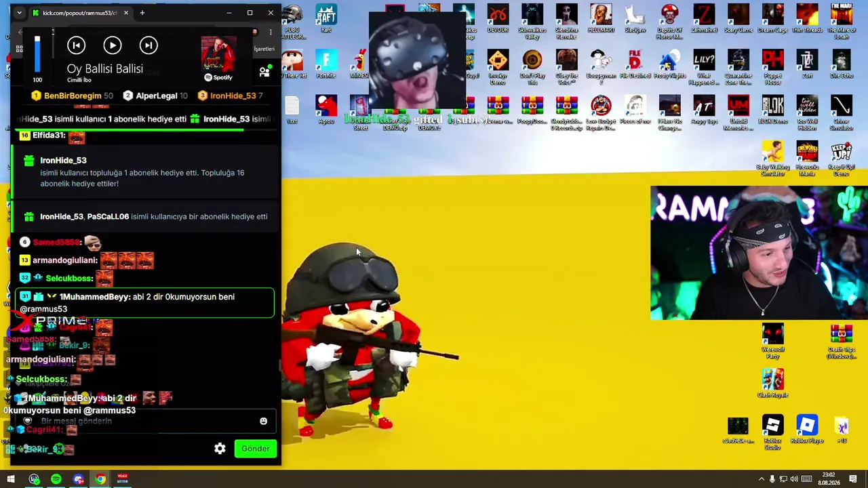
Task: Launch Crime Simulator from the desktop
Action: [842, 113]
